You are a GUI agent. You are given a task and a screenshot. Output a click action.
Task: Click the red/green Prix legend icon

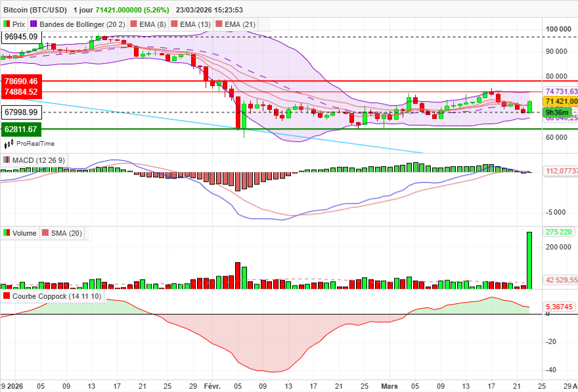tap(7, 24)
